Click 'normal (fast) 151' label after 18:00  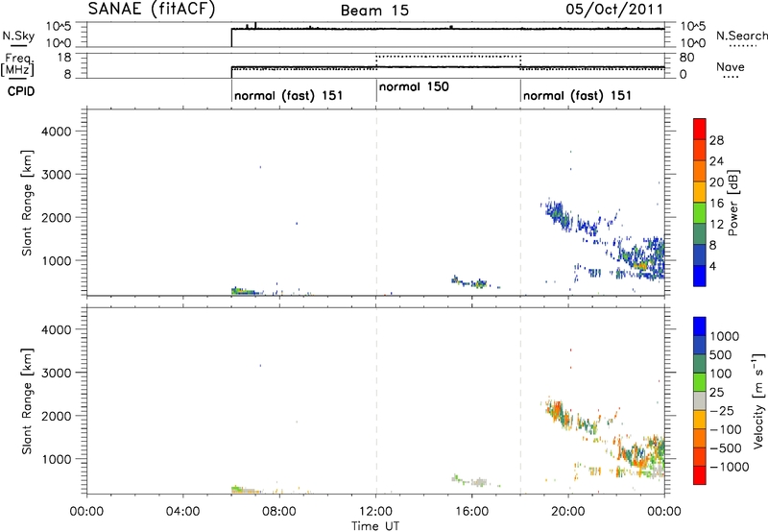pos(577,95)
